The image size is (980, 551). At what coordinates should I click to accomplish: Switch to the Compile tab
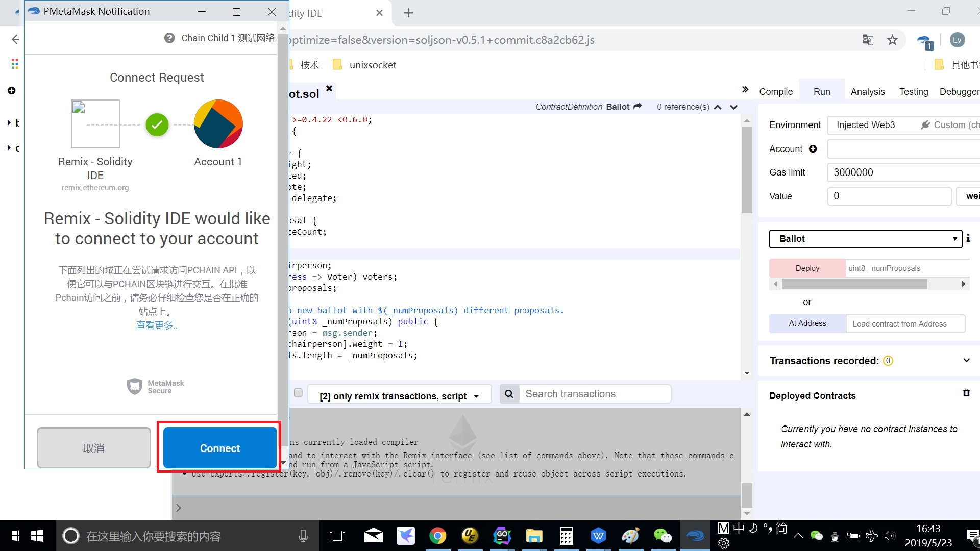point(776,92)
